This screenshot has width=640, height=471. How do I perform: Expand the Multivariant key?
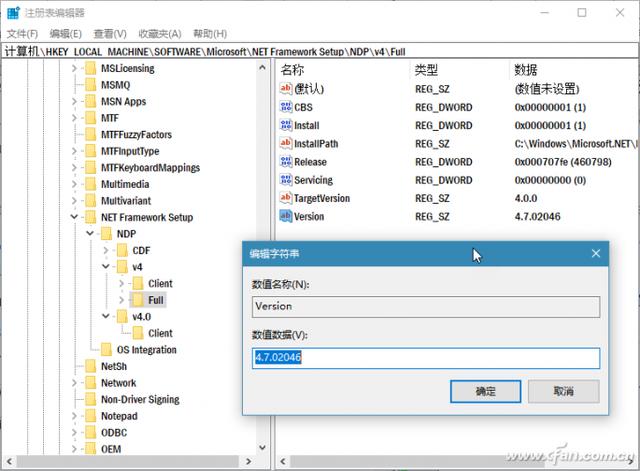[74, 201]
